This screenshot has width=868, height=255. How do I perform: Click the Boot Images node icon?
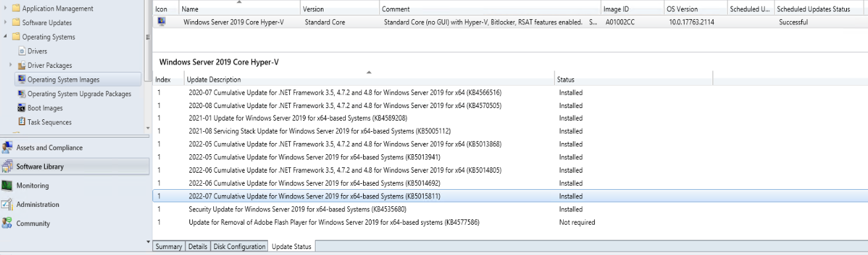tap(22, 108)
